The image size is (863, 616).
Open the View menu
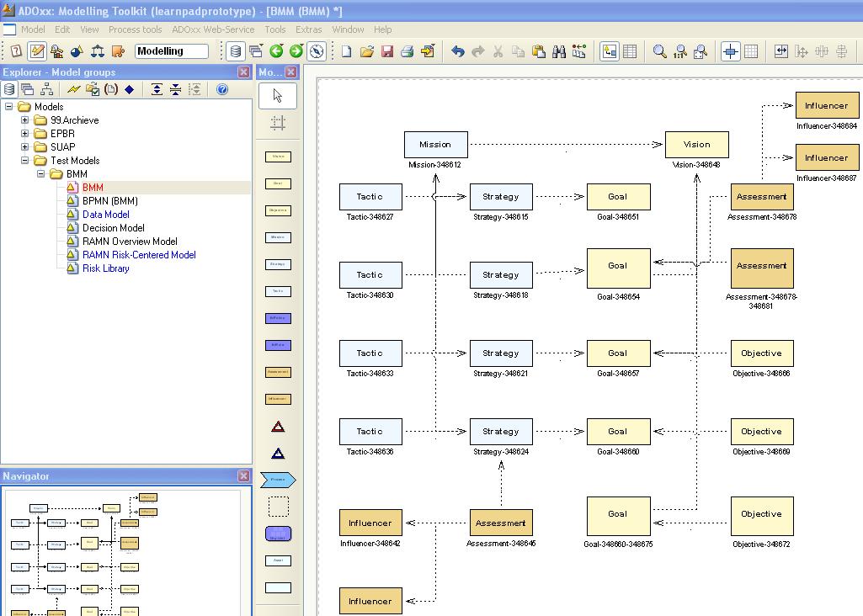[89, 29]
